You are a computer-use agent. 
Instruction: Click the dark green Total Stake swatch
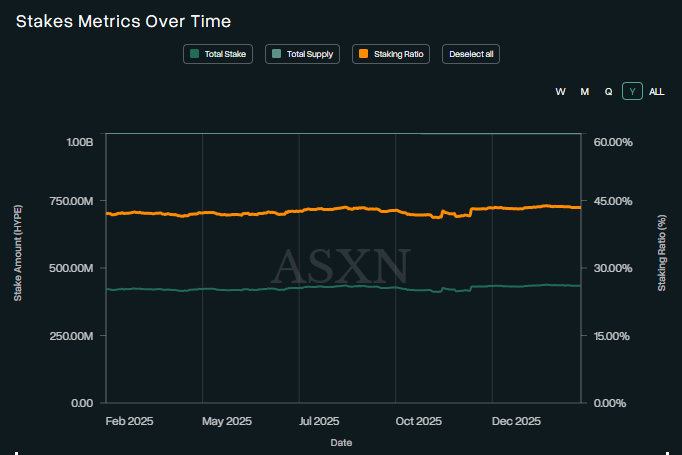[x=195, y=54]
